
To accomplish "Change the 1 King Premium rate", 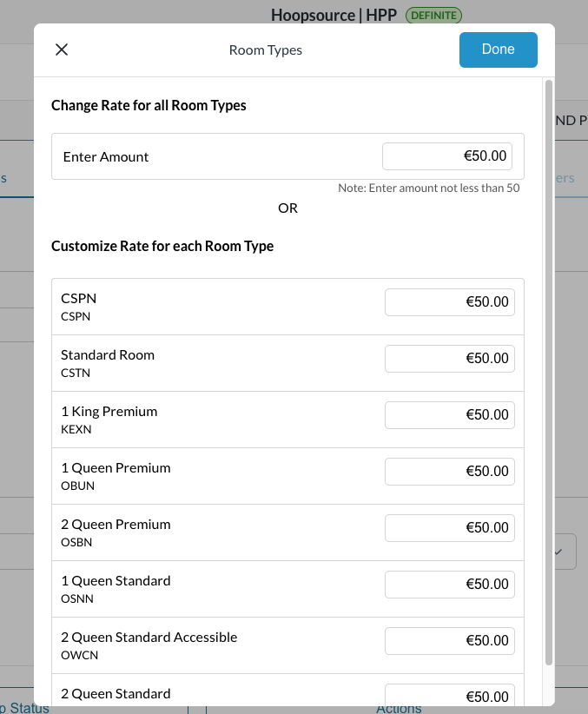I will click(449, 414).
